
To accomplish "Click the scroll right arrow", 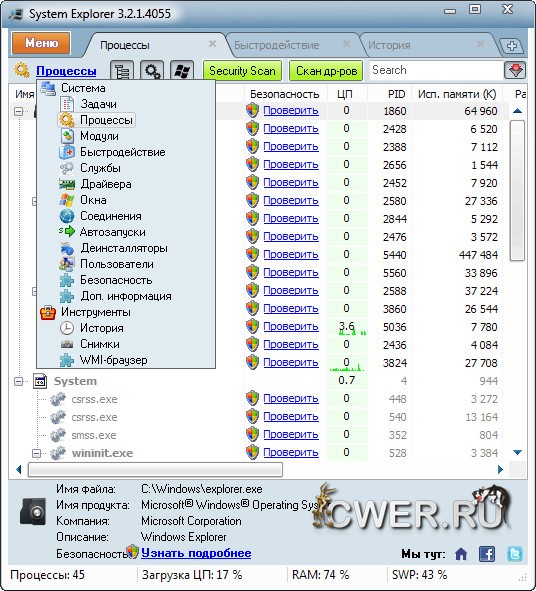I will tap(500, 470).
